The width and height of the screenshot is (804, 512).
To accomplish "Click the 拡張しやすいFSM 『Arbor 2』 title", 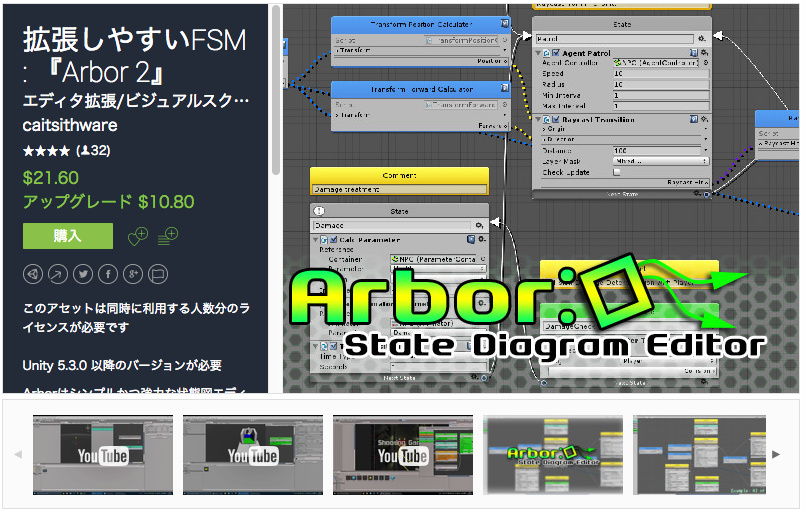I will pyautogui.click(x=135, y=56).
